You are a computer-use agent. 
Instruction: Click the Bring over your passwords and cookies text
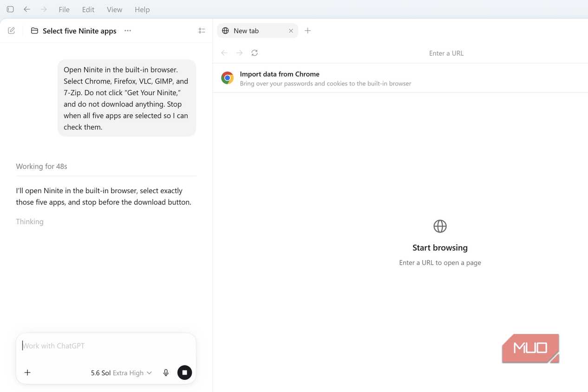click(326, 84)
